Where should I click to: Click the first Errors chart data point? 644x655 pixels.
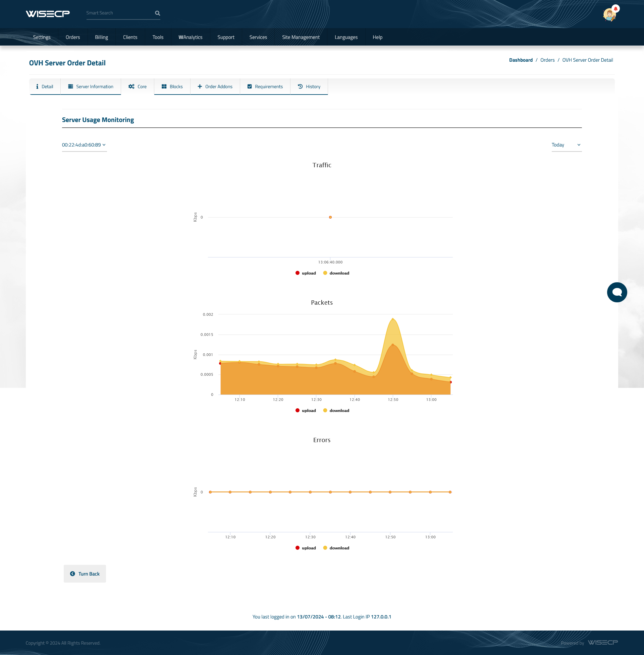pos(210,492)
